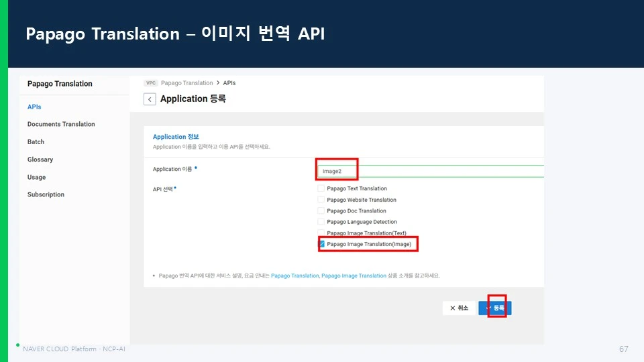Screen dimensions: 644x362
Task: Open the Usage sidebar item
Action: (x=36, y=177)
